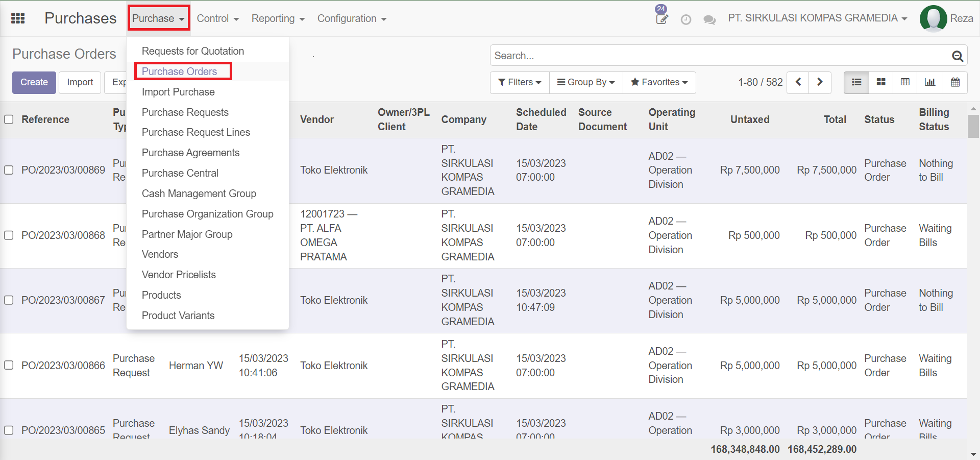The height and width of the screenshot is (460, 980).
Task: Switch to calendar view
Action: click(955, 82)
